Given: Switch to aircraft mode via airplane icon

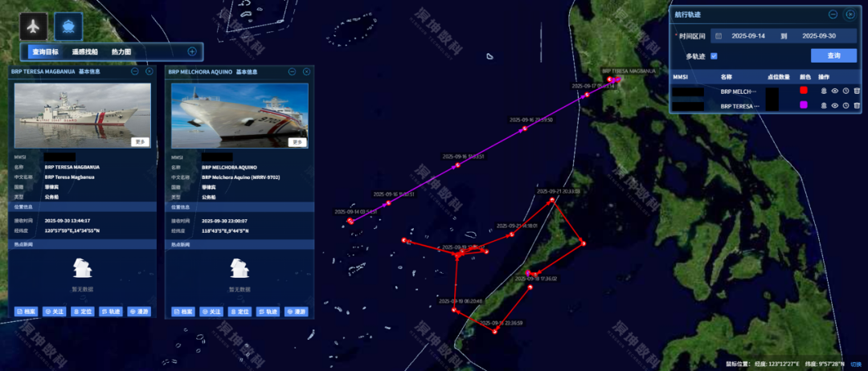Looking at the screenshot, I should click(34, 26).
